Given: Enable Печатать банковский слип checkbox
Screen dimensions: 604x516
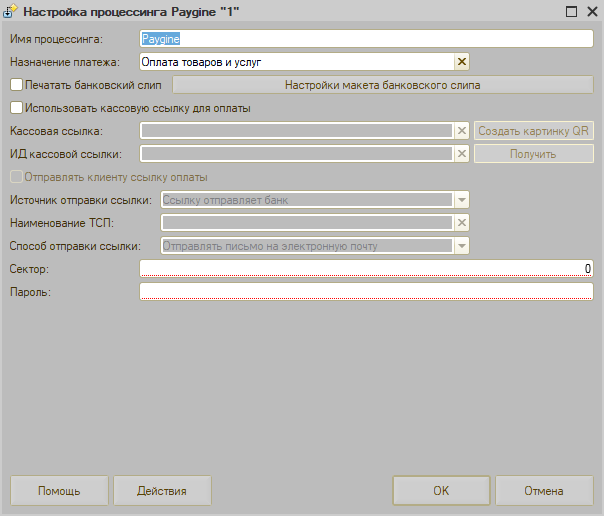Looking at the screenshot, I should pyautogui.click(x=15, y=85).
